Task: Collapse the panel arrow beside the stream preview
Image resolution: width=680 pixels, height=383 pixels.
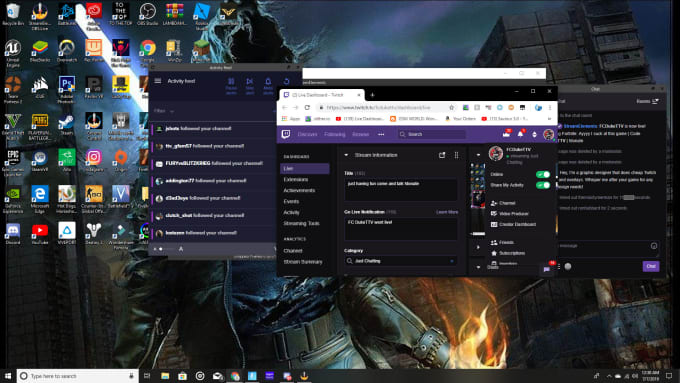Action: click(478, 155)
